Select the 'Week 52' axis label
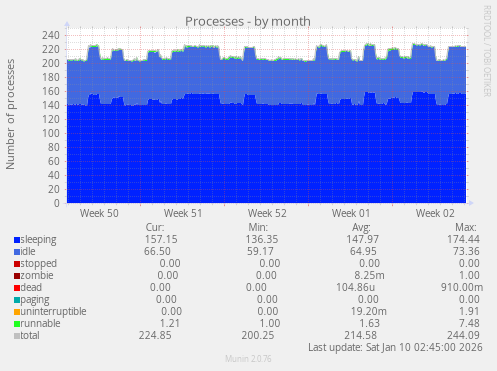Image resolution: width=497 pixels, height=371 pixels. (267, 213)
